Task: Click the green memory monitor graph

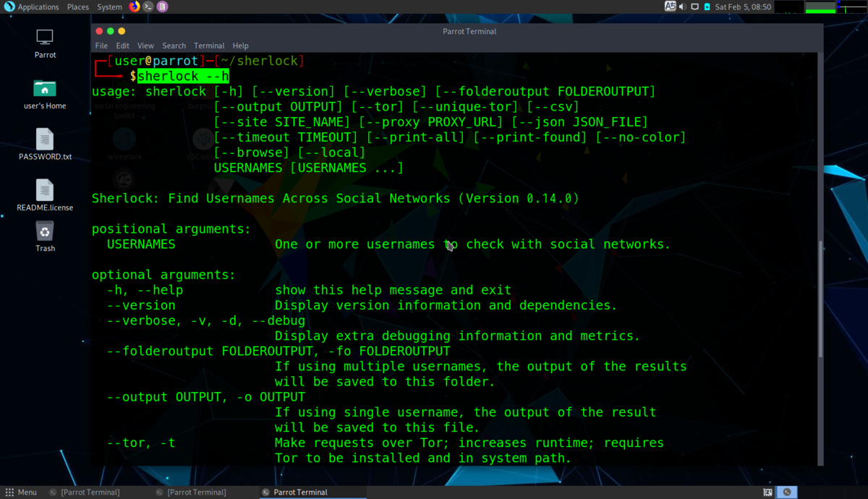Action: point(820,7)
